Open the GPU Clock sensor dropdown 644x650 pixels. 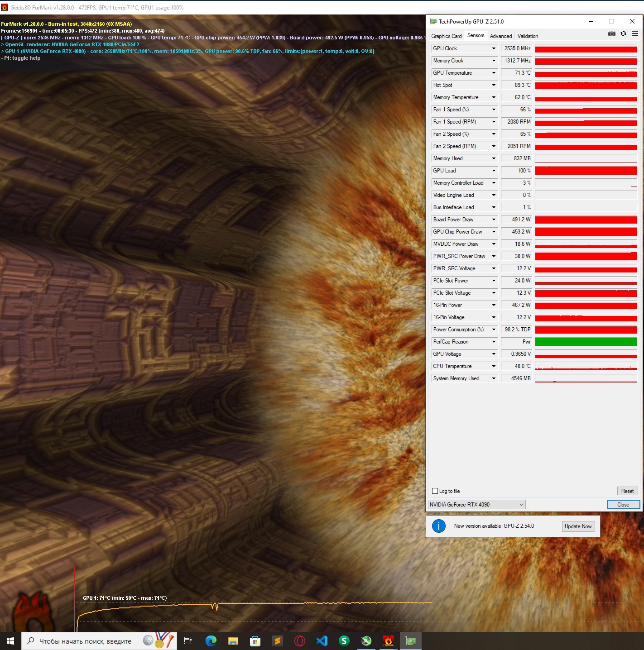(x=494, y=48)
